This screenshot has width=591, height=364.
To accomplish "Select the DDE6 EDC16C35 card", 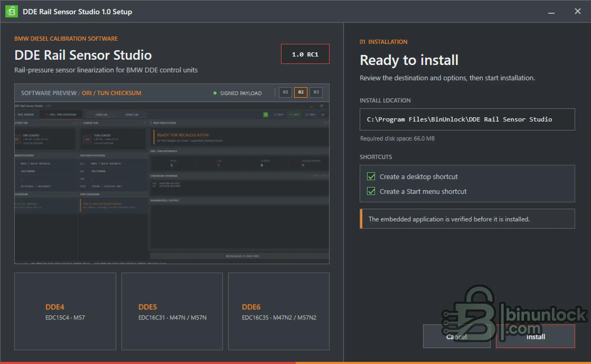I will (x=279, y=311).
